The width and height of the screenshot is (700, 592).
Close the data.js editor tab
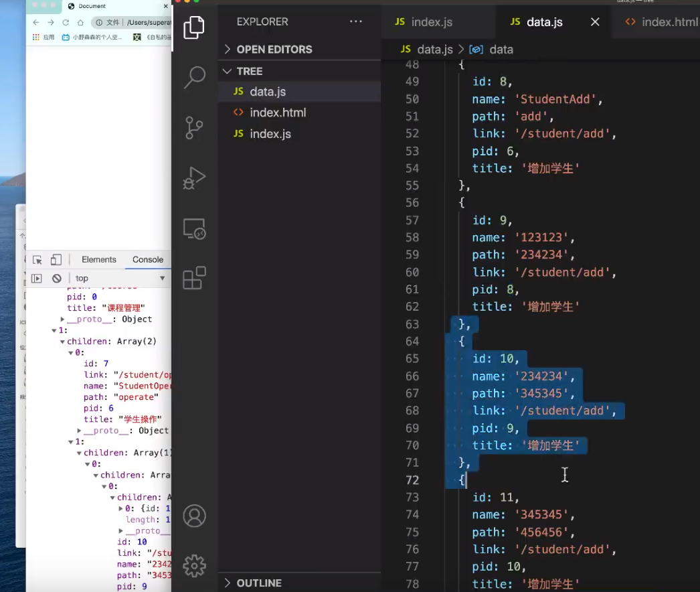tap(595, 22)
